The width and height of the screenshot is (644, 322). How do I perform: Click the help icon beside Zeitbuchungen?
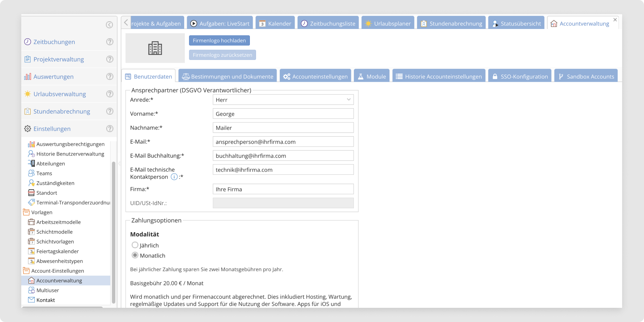110,42
